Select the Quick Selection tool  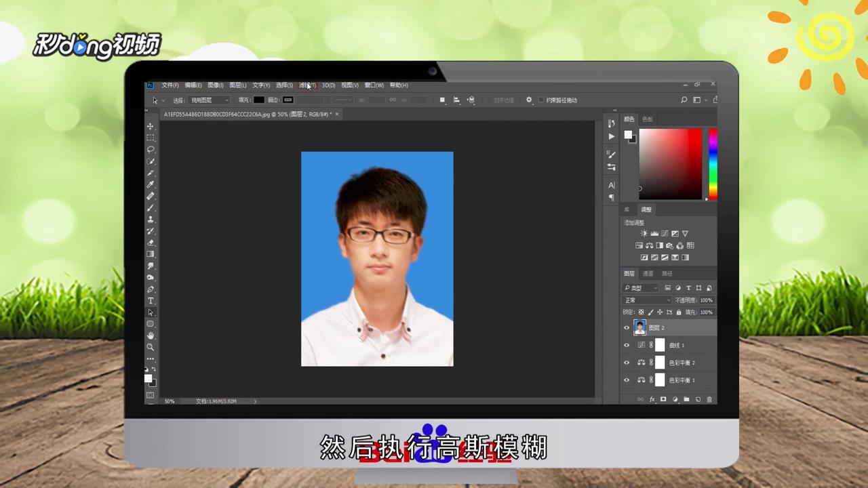coord(151,161)
